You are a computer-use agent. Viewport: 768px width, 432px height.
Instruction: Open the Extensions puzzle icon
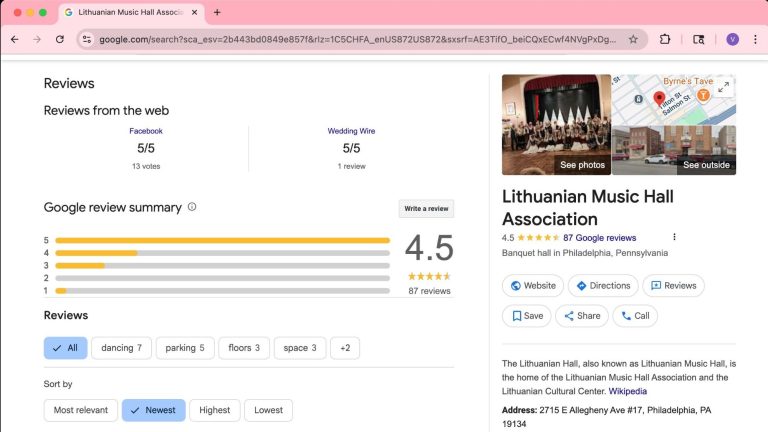[665, 40]
